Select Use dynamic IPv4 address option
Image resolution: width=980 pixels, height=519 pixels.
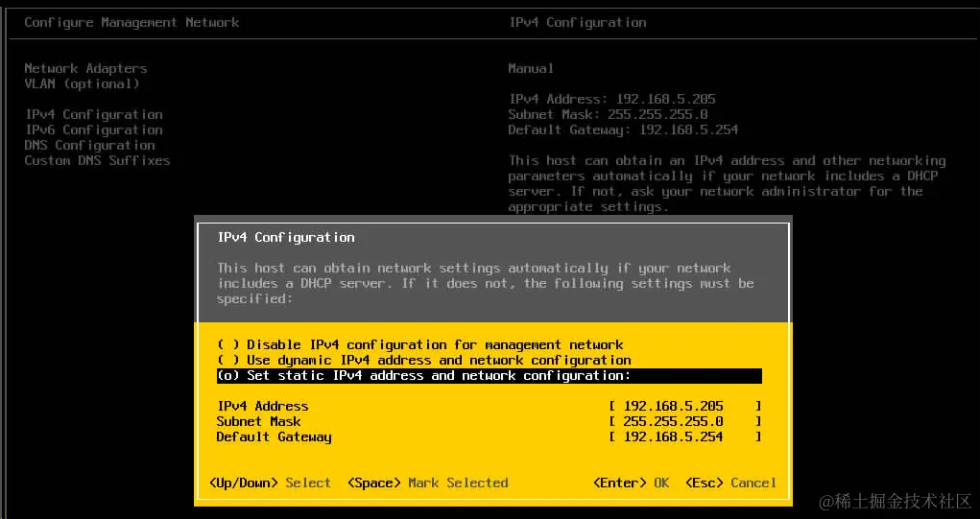point(423,361)
